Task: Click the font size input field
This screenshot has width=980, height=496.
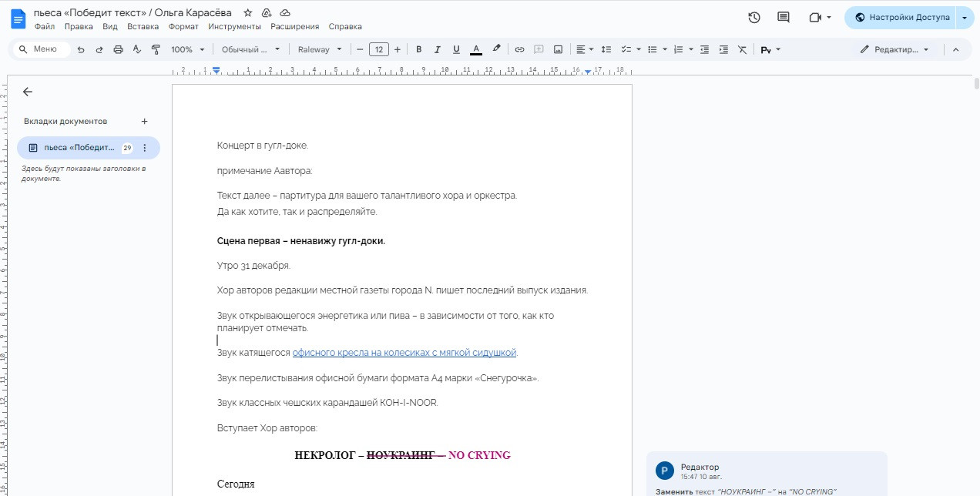Action: coord(378,49)
